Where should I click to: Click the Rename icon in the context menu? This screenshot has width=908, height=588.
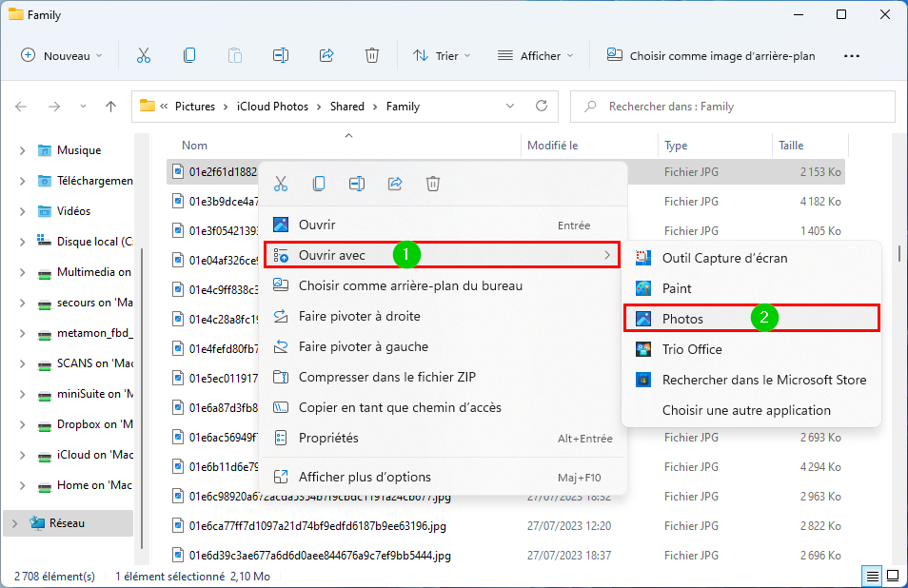pyautogui.click(x=357, y=184)
